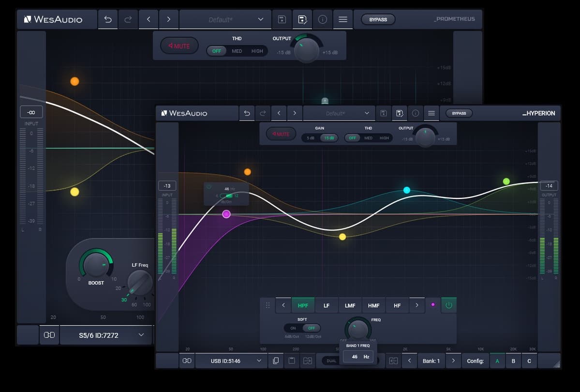Click the stereo link icon beside USB ID:5146

pyautogui.click(x=187, y=361)
